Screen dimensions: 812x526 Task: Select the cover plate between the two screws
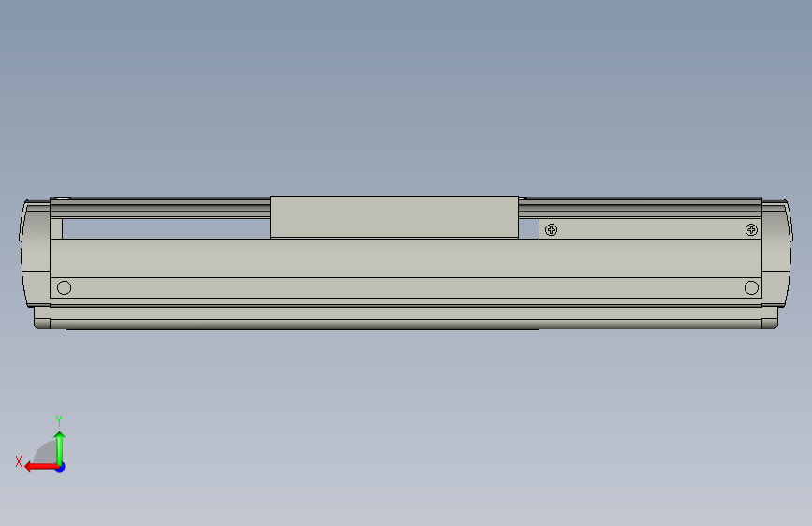tap(651, 229)
